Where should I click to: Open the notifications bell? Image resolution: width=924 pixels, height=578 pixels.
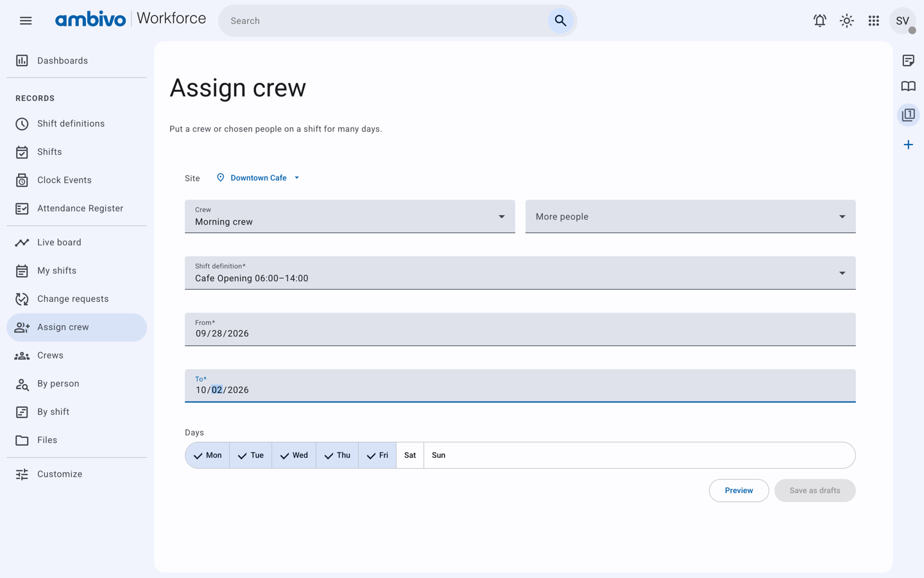tap(819, 21)
